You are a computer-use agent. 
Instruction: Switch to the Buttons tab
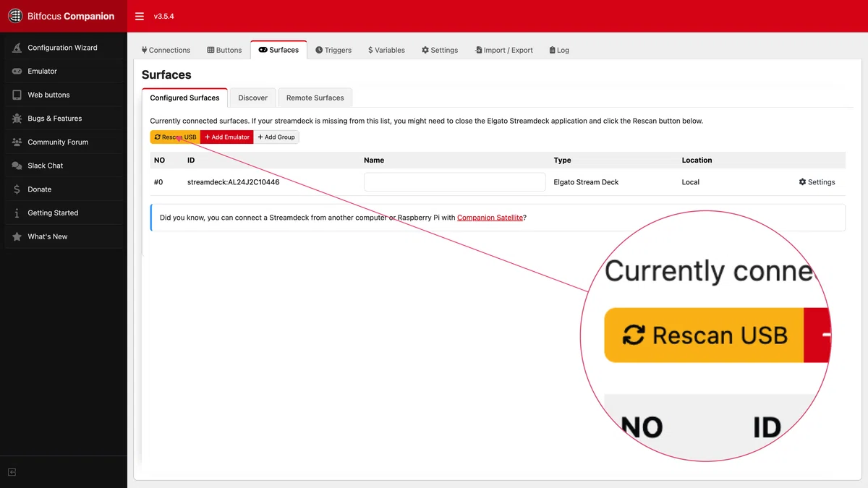point(224,50)
